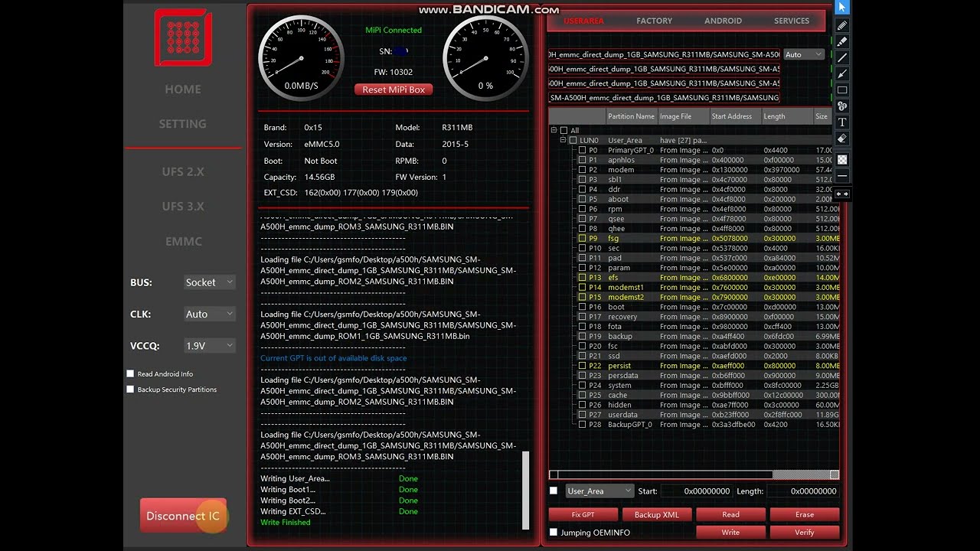Select UFS 2.X mode

pos(183,171)
